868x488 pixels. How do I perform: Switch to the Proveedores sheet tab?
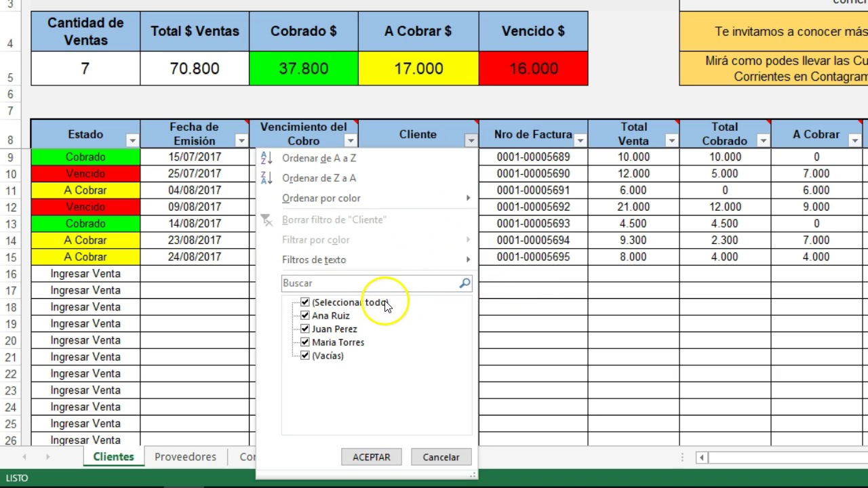point(185,457)
